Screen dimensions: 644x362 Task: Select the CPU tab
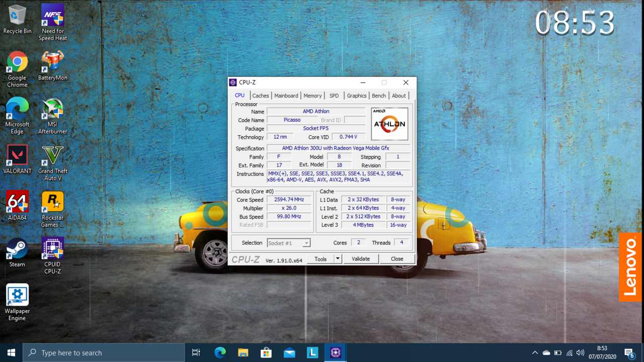click(x=239, y=96)
